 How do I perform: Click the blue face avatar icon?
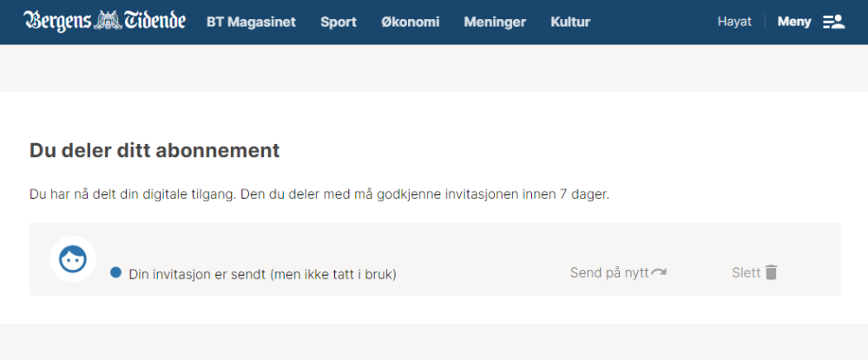(72, 259)
